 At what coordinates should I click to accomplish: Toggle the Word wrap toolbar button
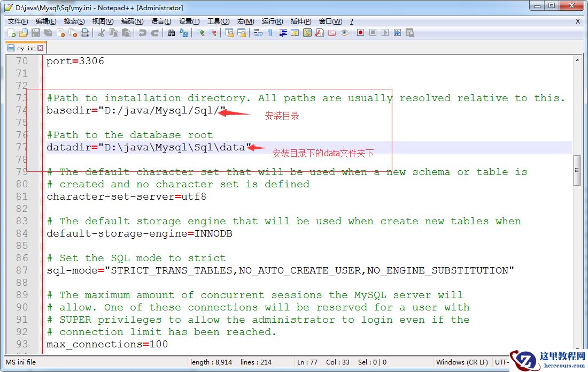click(x=258, y=33)
